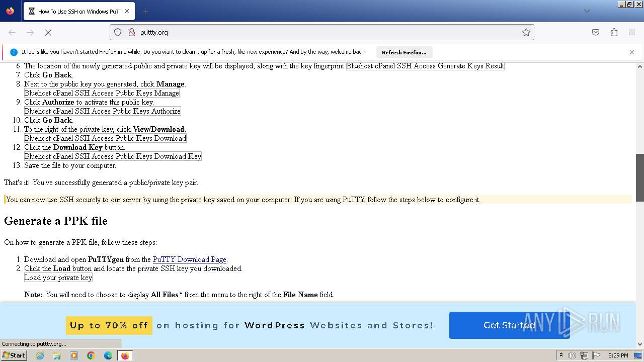Click the down arrow of page scrollbar
Screen dimensions: 644x362
click(x=640, y=344)
